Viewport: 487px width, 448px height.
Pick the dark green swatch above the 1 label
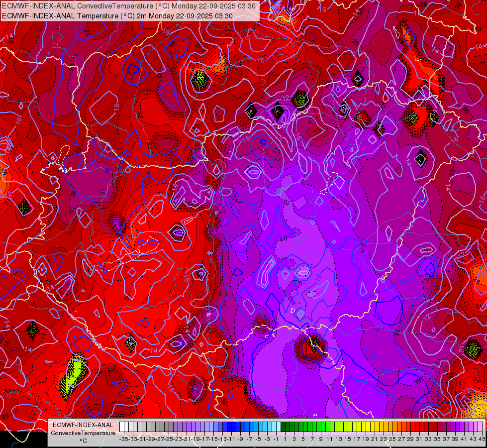[x=283, y=427]
